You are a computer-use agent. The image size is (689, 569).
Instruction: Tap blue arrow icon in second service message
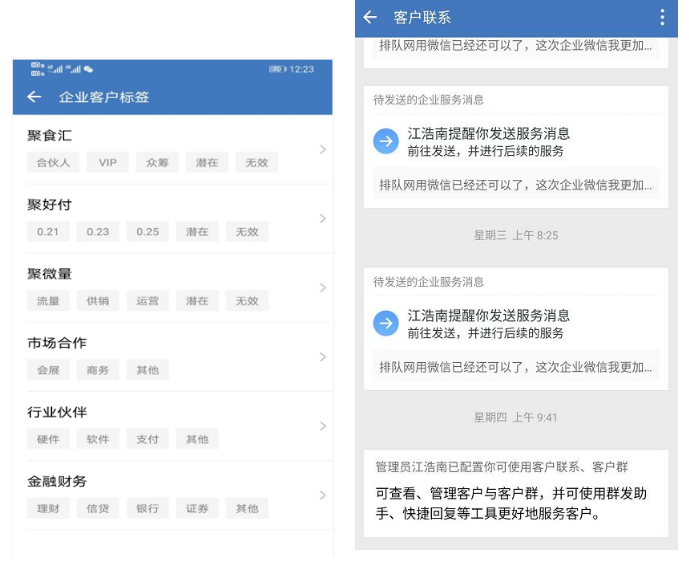386,324
